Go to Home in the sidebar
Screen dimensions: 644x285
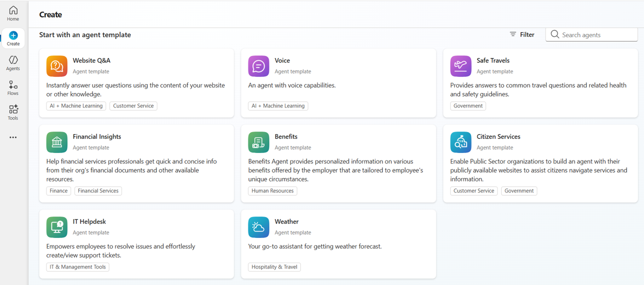(x=13, y=14)
